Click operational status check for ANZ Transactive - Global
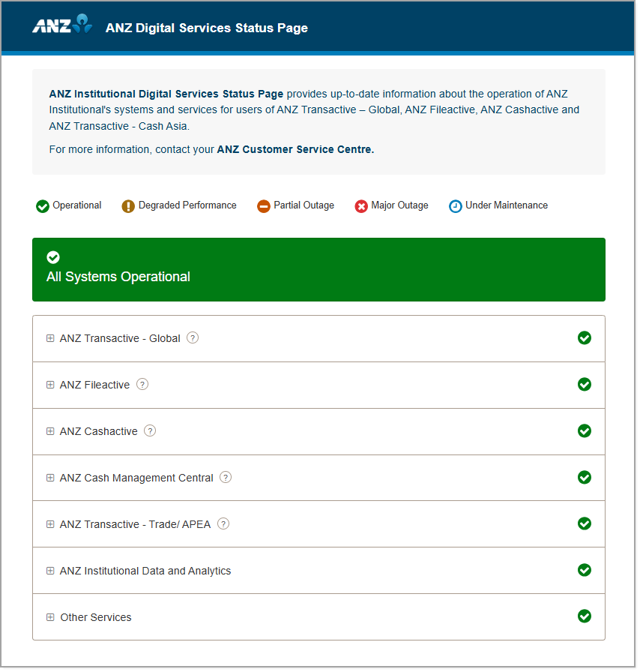 click(x=585, y=337)
